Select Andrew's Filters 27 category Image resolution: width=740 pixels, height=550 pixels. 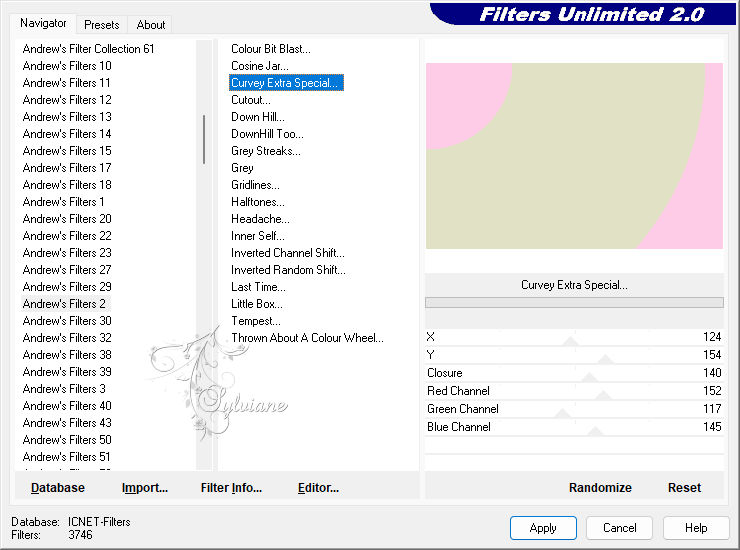[x=67, y=270]
